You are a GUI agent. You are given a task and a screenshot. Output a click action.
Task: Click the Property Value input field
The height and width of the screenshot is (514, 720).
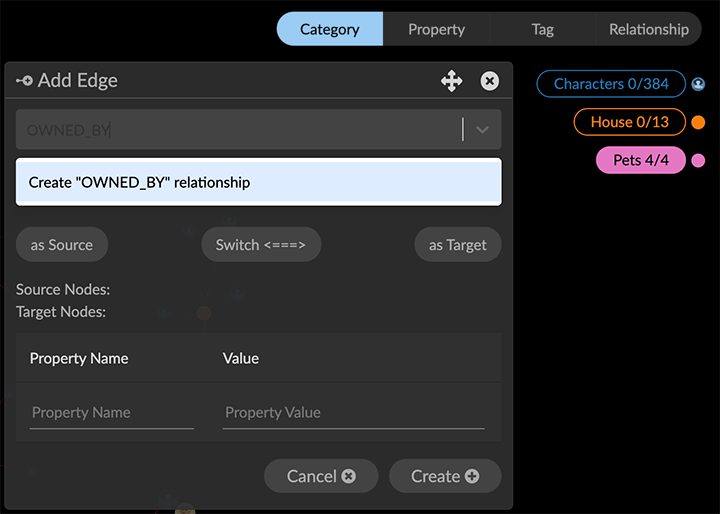click(x=353, y=413)
